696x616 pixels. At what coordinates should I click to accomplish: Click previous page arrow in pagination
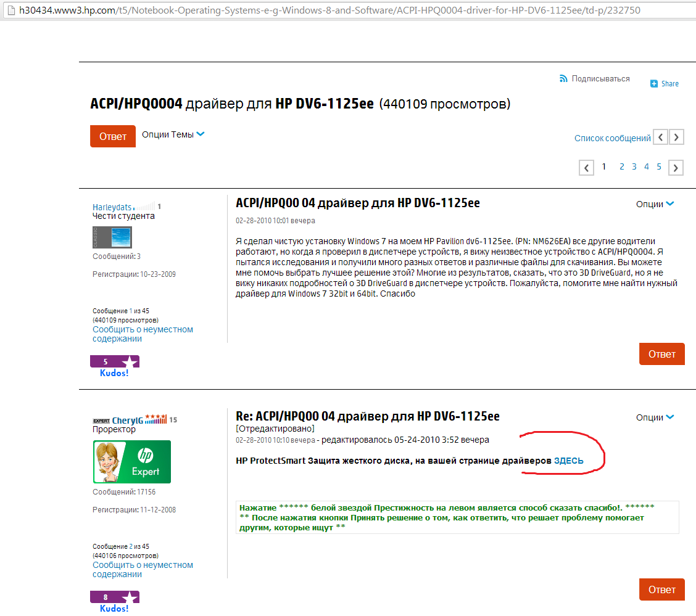point(586,168)
